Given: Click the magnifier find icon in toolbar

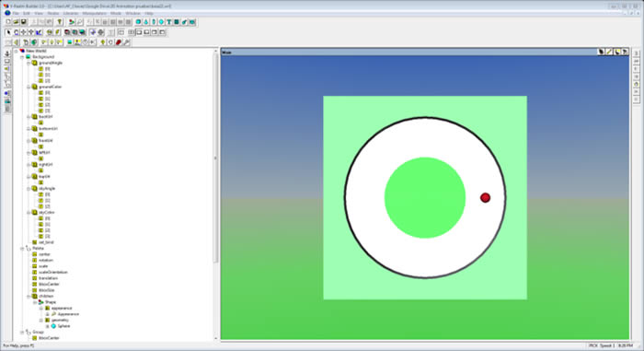Looking at the screenshot, I should (80, 22).
